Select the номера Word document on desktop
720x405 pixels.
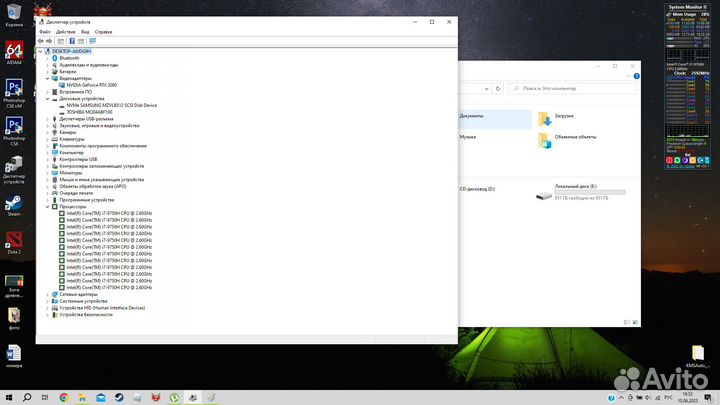pyautogui.click(x=14, y=356)
